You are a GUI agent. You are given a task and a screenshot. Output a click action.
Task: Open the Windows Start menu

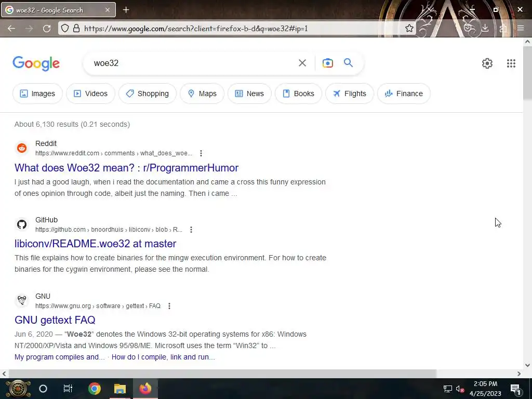18,389
